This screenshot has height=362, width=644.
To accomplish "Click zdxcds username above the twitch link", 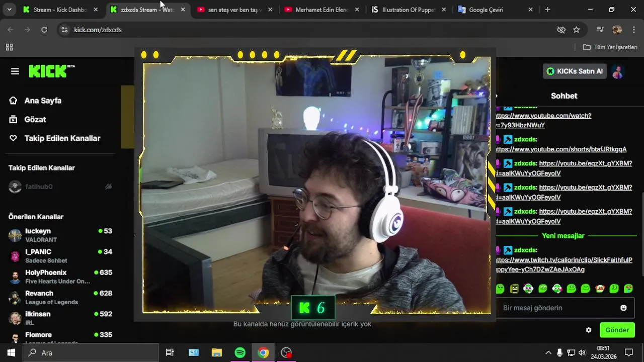I will coord(525,250).
